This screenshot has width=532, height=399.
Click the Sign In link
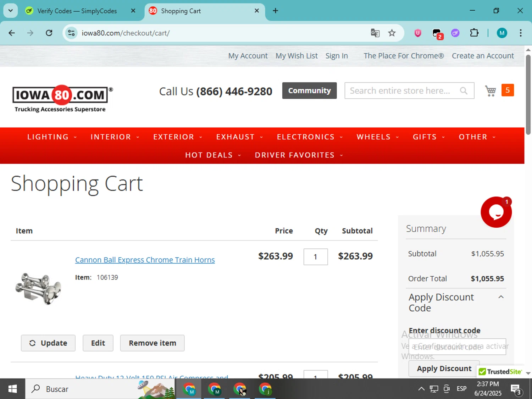click(x=337, y=56)
